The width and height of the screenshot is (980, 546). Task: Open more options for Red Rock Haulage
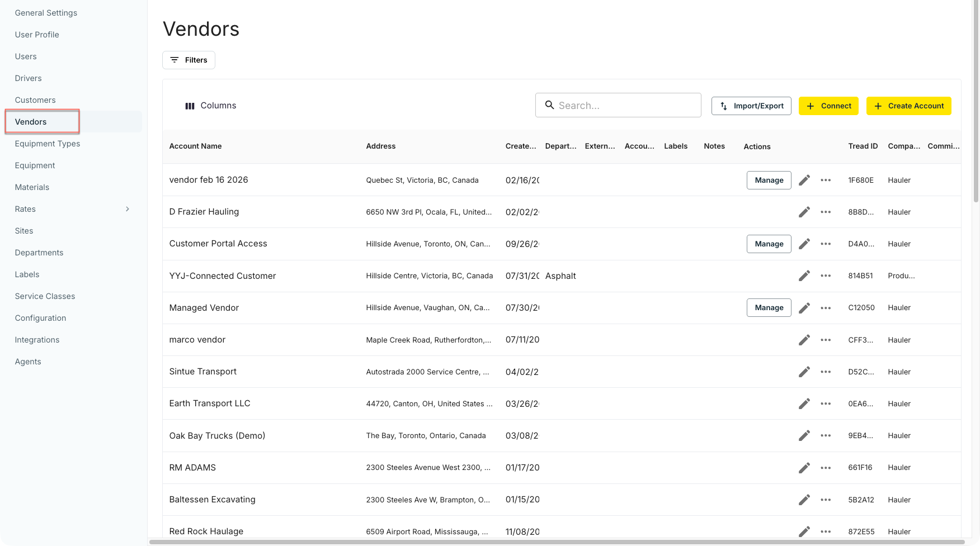click(x=826, y=531)
